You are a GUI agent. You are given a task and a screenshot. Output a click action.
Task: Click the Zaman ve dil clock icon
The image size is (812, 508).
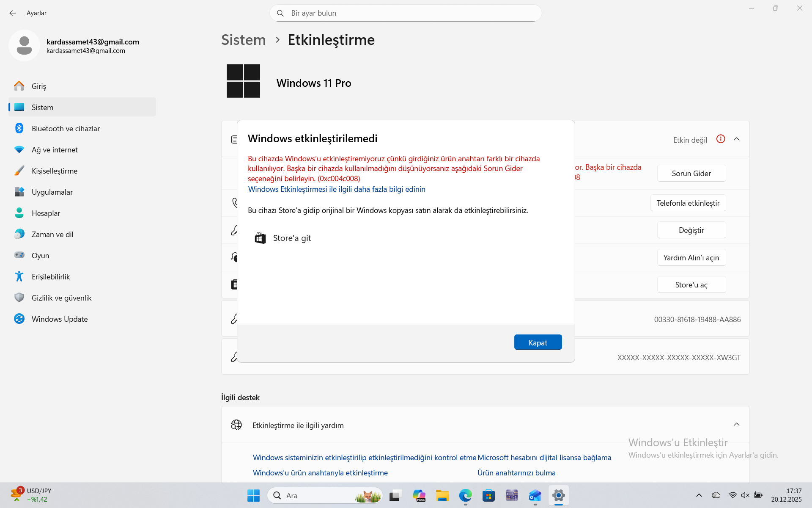point(19,234)
